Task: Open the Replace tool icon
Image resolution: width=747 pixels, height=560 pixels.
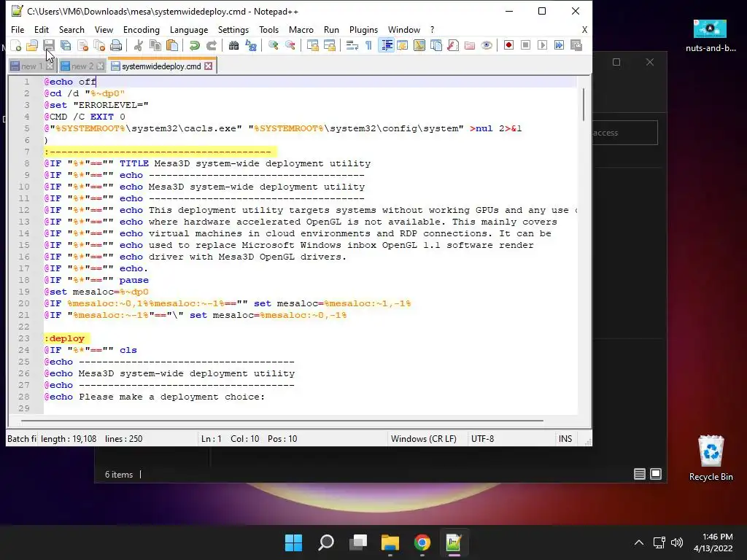Action: click(x=251, y=45)
